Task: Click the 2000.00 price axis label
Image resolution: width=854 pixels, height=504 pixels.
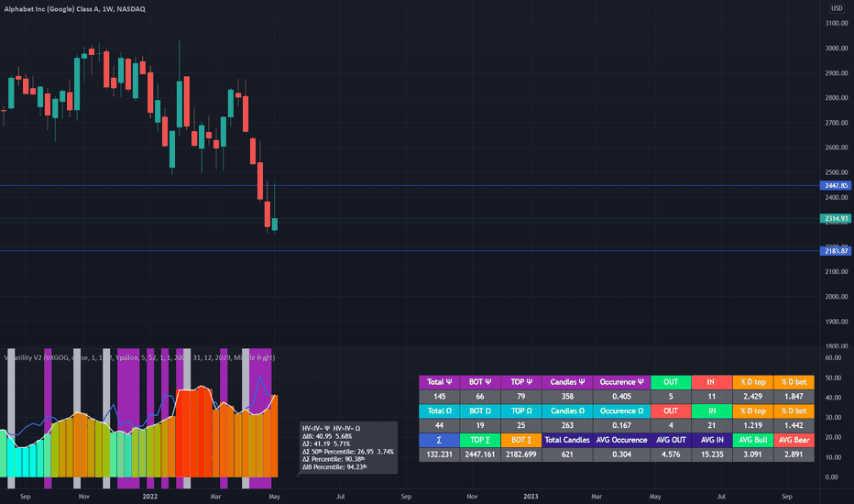Action: [x=836, y=296]
